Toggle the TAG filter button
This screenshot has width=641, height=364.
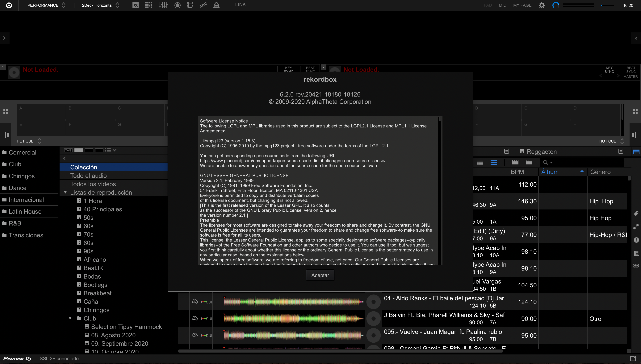tap(68, 150)
